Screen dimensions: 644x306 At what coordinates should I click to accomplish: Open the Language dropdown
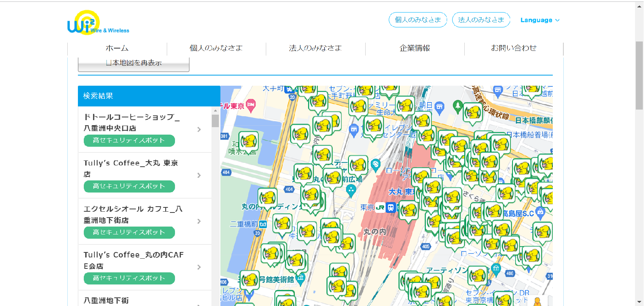tap(540, 20)
